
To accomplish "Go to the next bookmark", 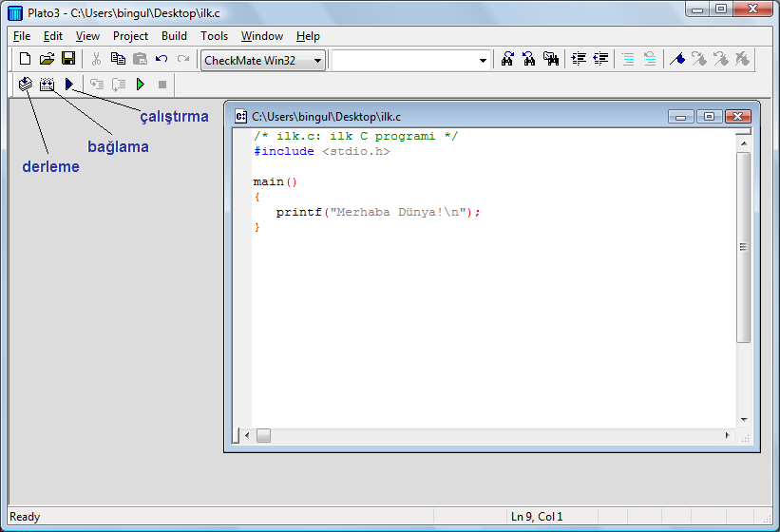I will click(x=699, y=59).
